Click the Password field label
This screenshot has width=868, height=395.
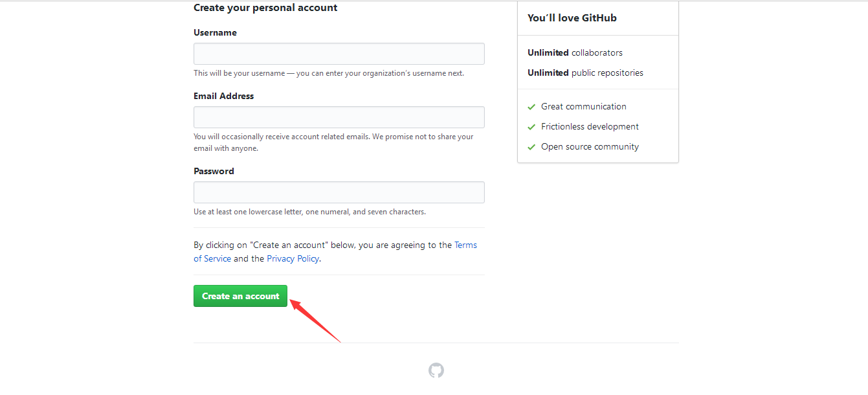tap(214, 171)
